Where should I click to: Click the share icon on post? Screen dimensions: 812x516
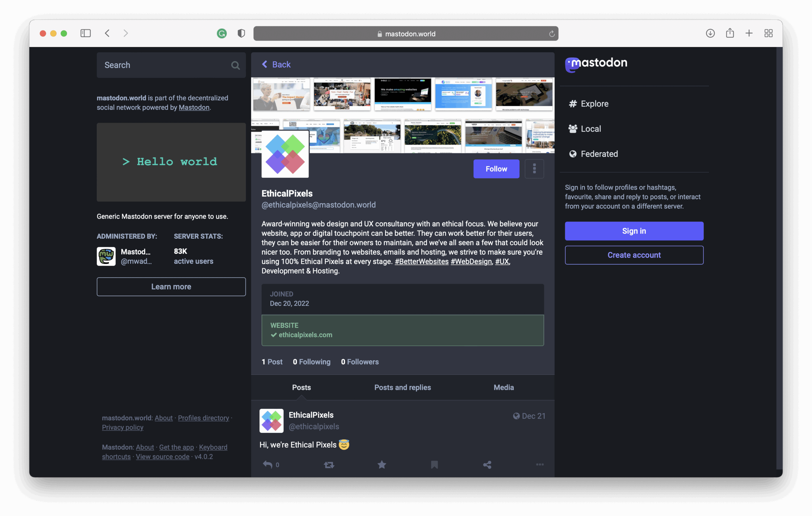tap(487, 464)
